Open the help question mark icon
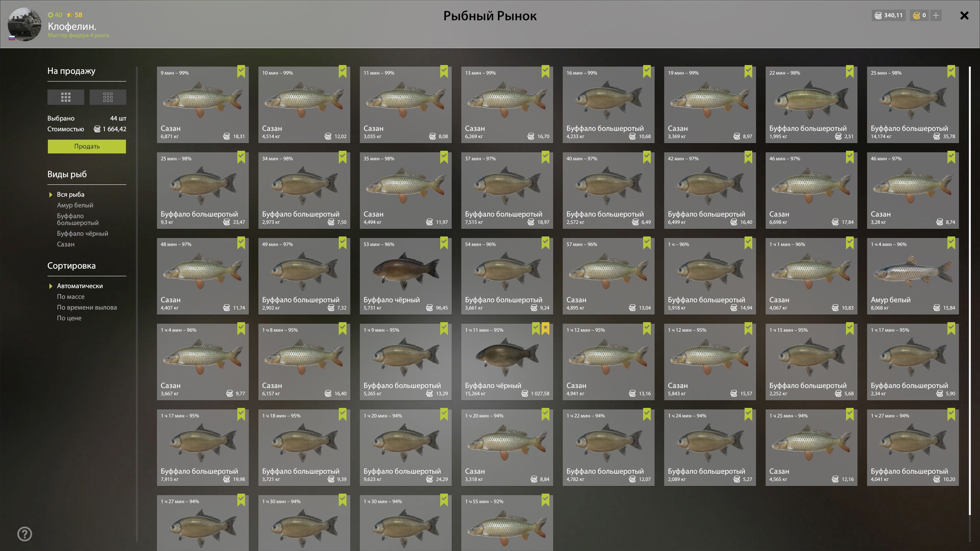The width and height of the screenshot is (980, 551). tap(25, 534)
